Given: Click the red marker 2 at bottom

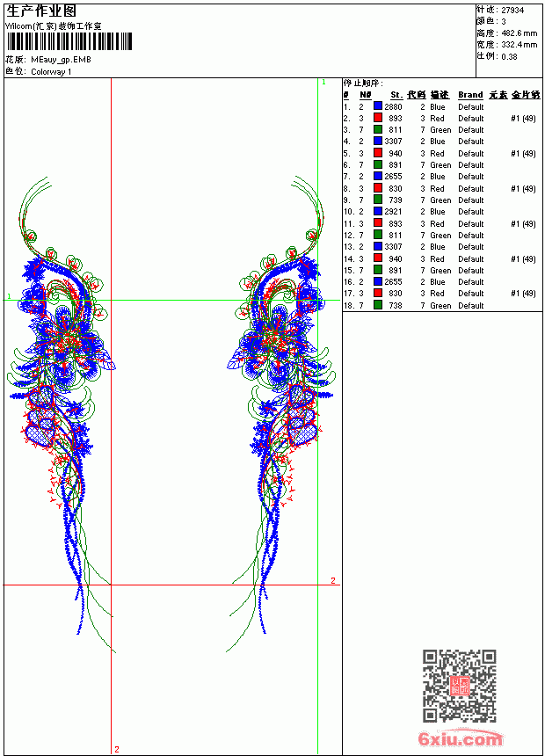Looking at the screenshot, I should 117,749.
